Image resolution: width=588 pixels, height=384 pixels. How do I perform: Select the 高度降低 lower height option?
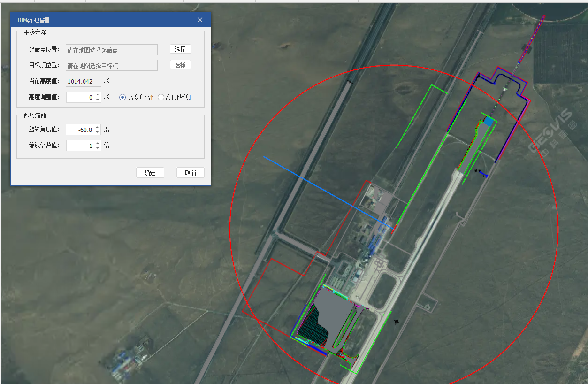[x=161, y=97]
